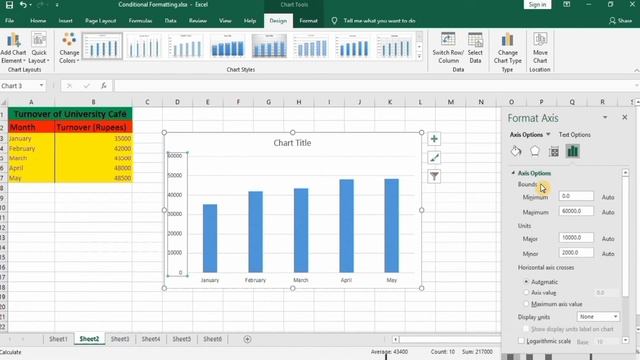
Task: Enable the Logarithmic scale checkbox
Action: pyautogui.click(x=521, y=341)
